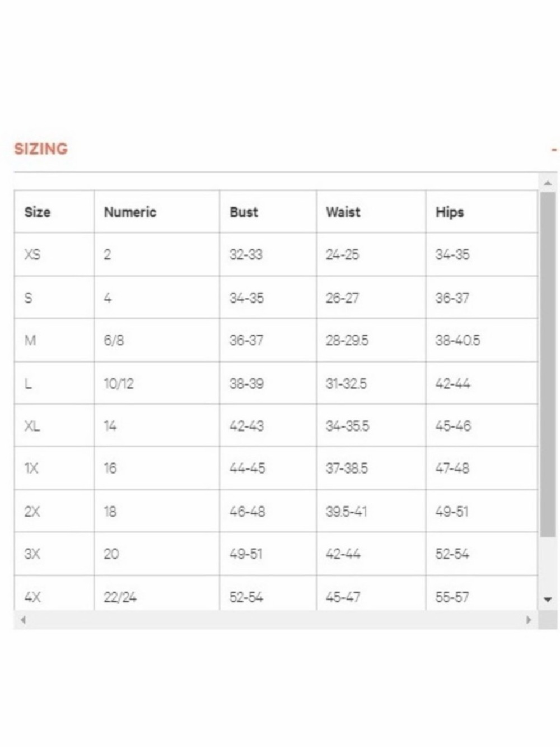This screenshot has width=560, height=747.
Task: Click the XS size row cell
Action: [54, 254]
